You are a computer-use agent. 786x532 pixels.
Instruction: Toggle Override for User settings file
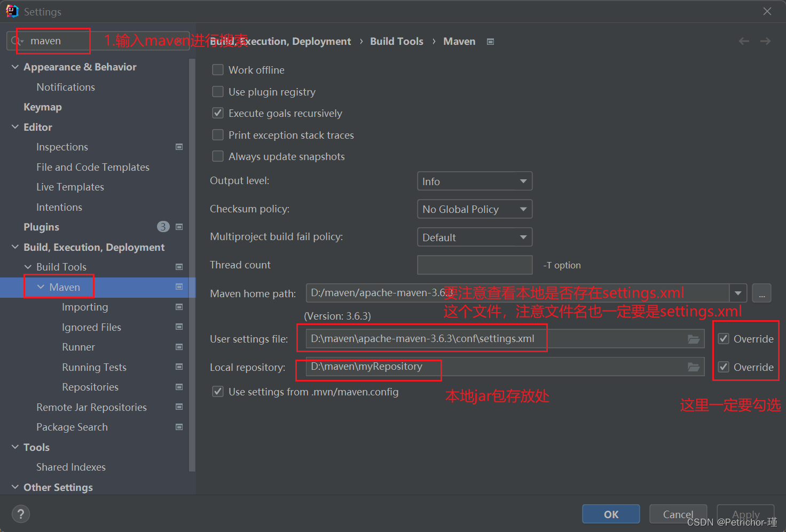point(724,339)
